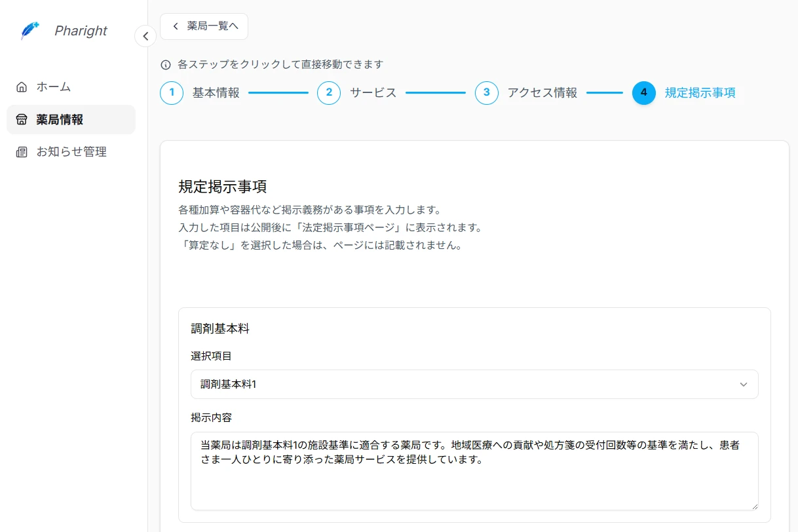The image size is (798, 532).
Task: Switch to the サービス step label
Action: pos(373,93)
